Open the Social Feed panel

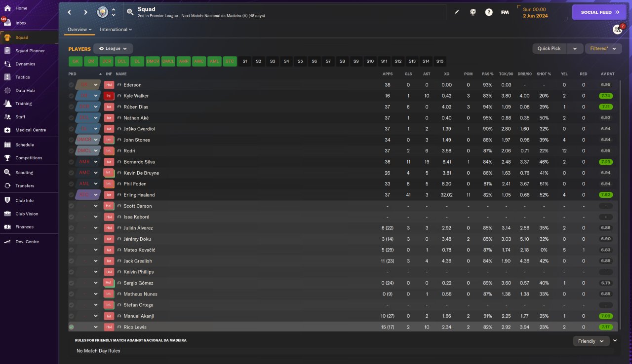599,12
